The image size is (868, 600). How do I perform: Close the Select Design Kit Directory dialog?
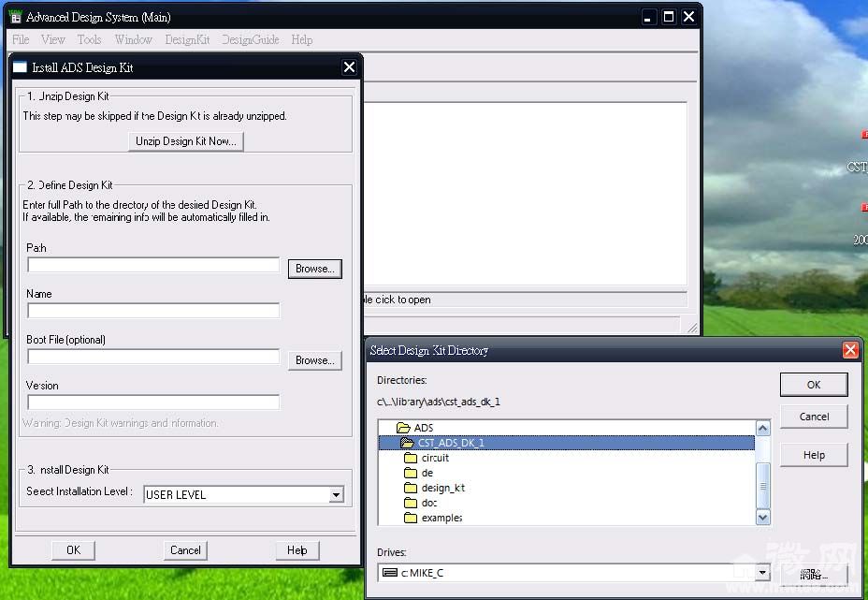click(850, 350)
